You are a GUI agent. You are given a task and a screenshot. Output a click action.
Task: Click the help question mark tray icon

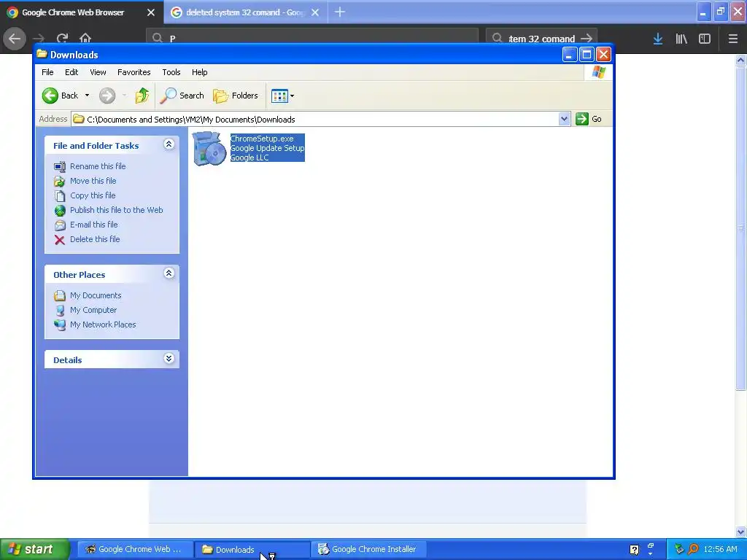634,550
